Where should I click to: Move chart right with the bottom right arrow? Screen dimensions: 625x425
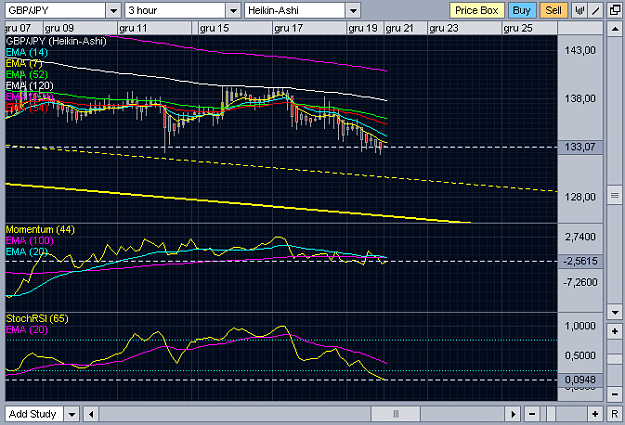point(513,414)
